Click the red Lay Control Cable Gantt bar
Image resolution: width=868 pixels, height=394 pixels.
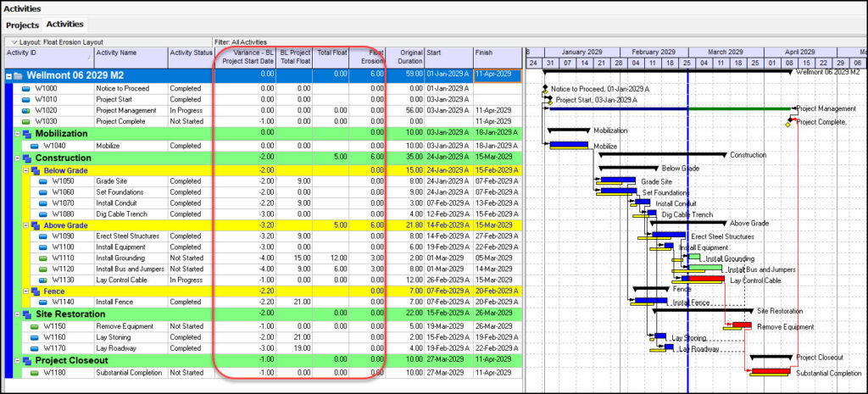coord(706,279)
